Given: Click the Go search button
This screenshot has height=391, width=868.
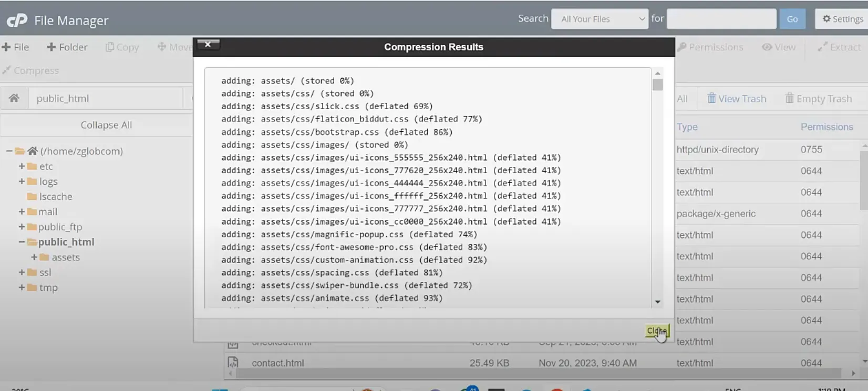Looking at the screenshot, I should pyautogui.click(x=792, y=19).
